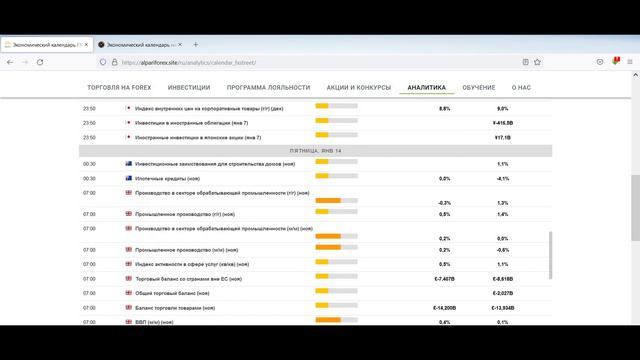Open the tracking protection shield icon
The height and width of the screenshot is (360, 640).
tap(103, 62)
